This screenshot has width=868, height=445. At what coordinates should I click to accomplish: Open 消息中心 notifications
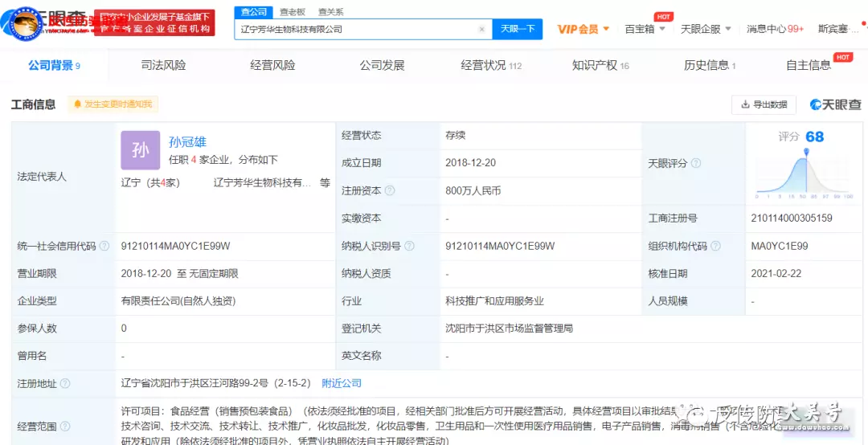click(x=775, y=29)
